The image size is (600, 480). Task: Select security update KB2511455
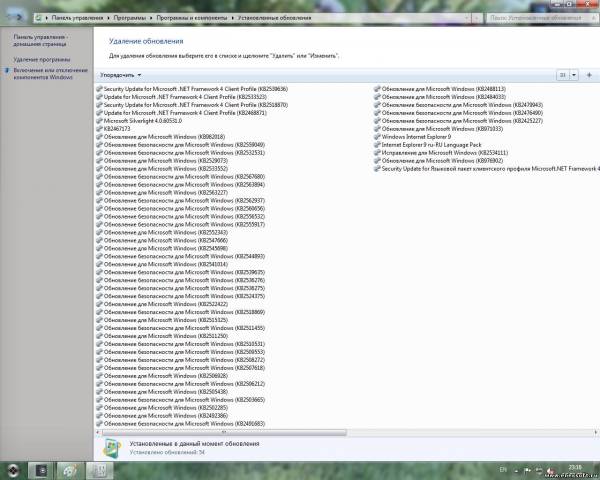point(181,328)
